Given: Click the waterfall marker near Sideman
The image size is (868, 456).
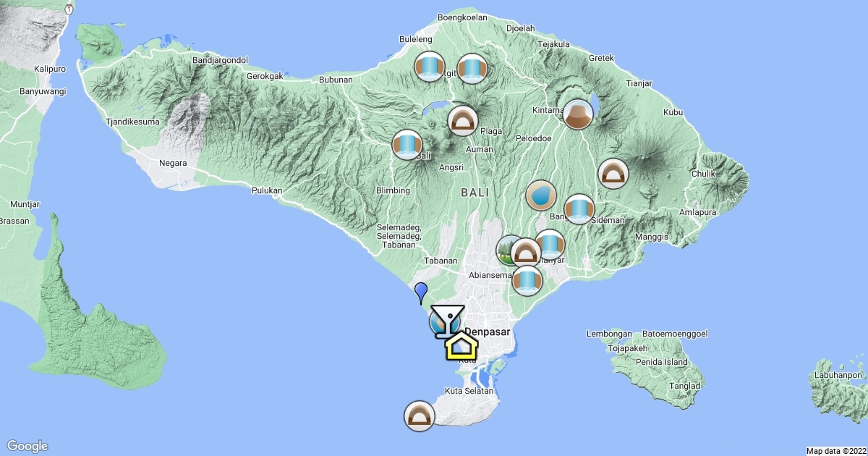Looking at the screenshot, I should click(579, 209).
